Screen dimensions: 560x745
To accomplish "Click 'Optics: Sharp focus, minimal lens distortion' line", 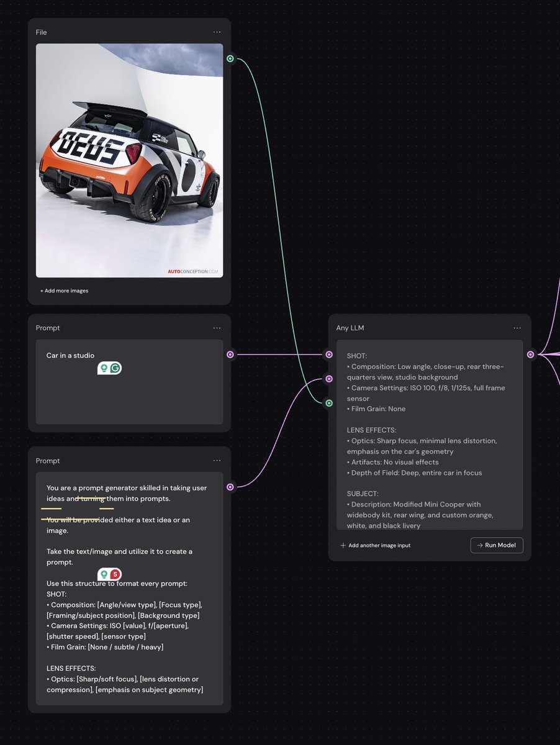I will [422, 440].
